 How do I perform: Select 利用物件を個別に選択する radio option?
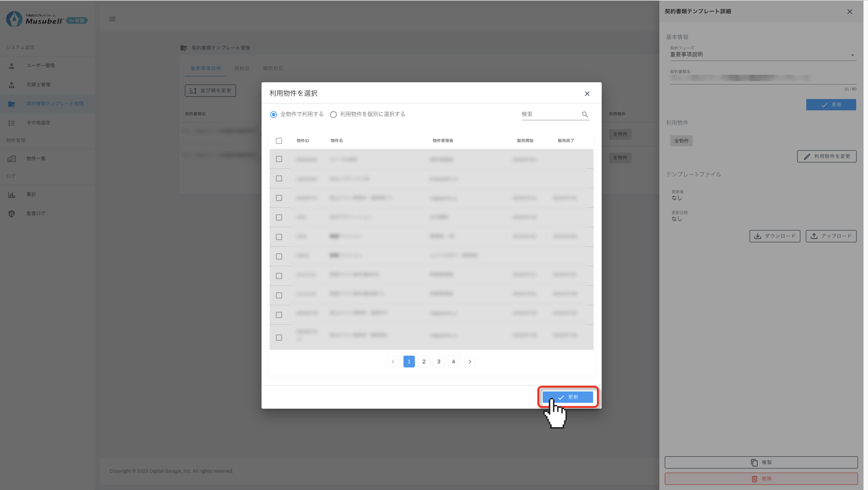click(333, 114)
